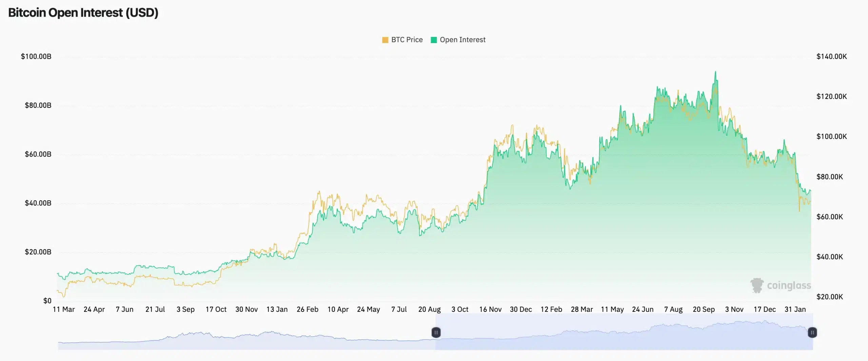This screenshot has width=868, height=361.
Task: Click the 11 Mar date axis label
Action: point(64,309)
